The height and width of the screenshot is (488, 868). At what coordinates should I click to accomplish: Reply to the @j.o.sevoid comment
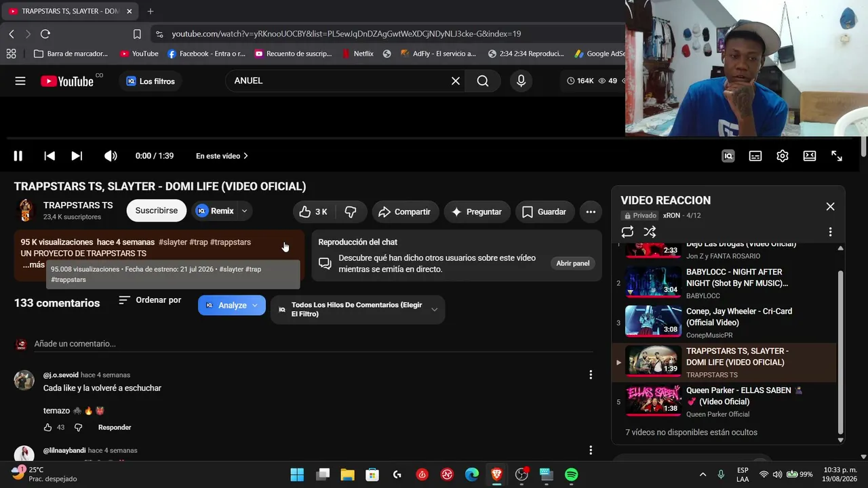tap(115, 428)
